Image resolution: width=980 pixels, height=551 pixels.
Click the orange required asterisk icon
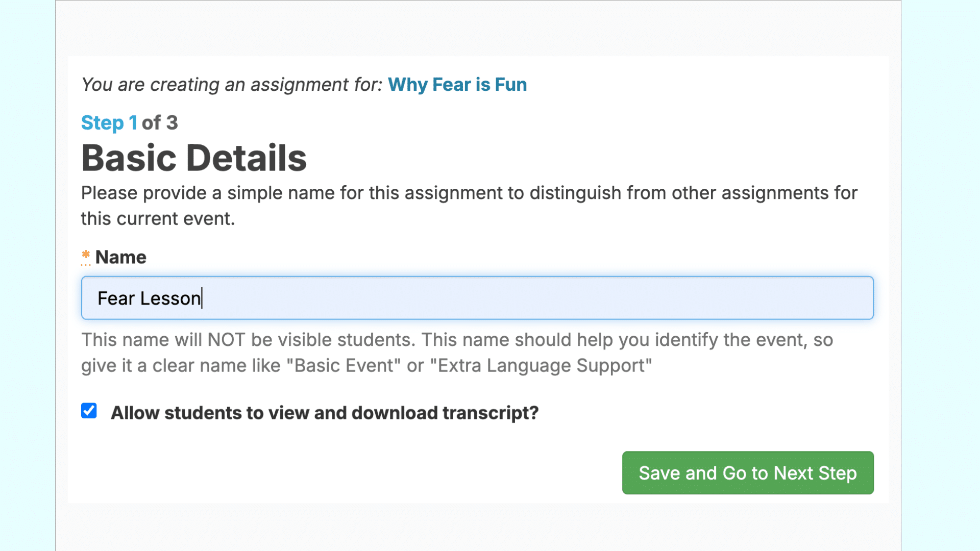(86, 255)
